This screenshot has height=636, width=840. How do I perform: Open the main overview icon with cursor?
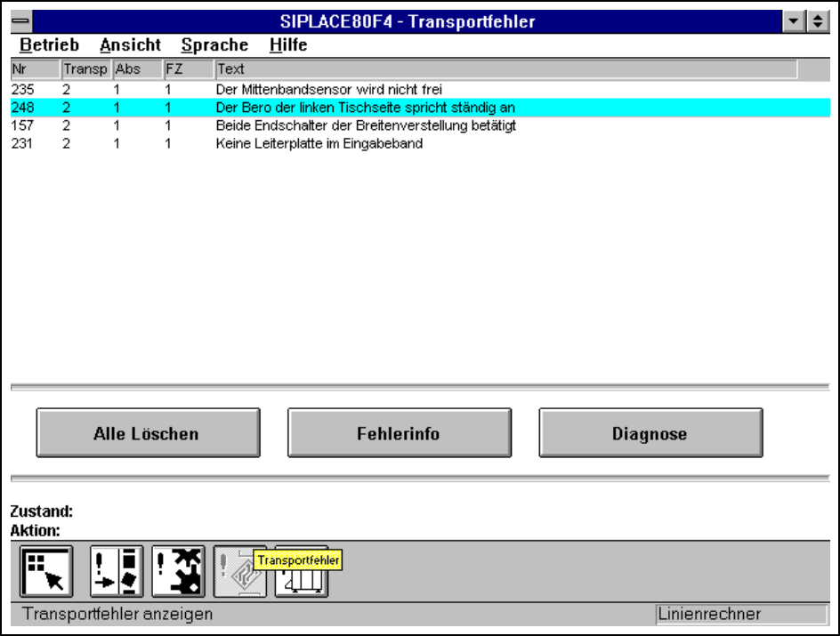[46, 572]
